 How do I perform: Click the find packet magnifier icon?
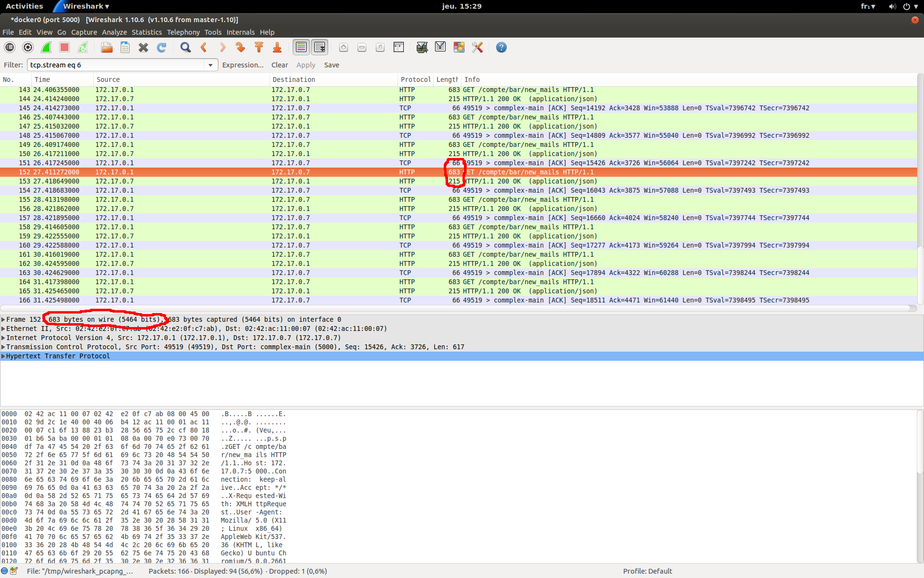[185, 47]
